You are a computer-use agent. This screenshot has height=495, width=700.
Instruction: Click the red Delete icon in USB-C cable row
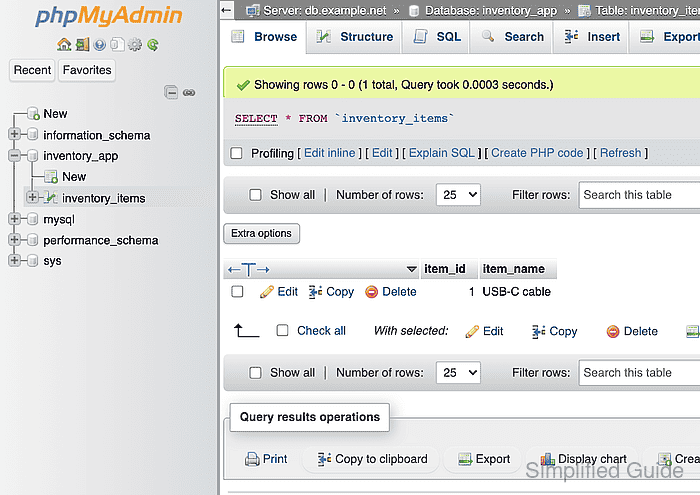click(x=371, y=292)
